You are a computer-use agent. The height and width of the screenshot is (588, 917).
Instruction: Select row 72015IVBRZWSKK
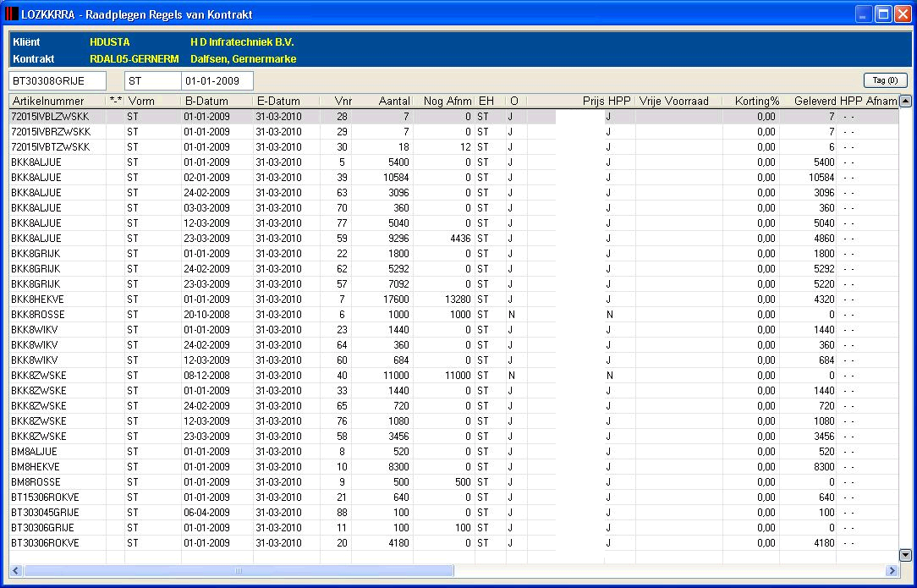(x=453, y=132)
